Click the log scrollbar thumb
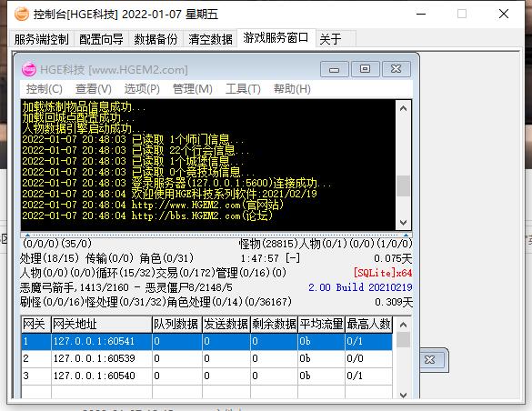The image size is (532, 411). point(404,185)
